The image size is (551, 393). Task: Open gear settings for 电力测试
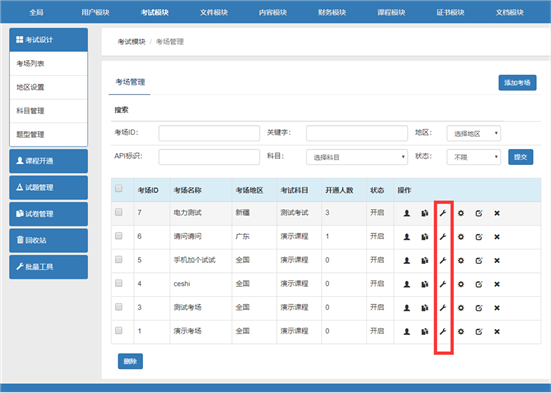coord(461,213)
